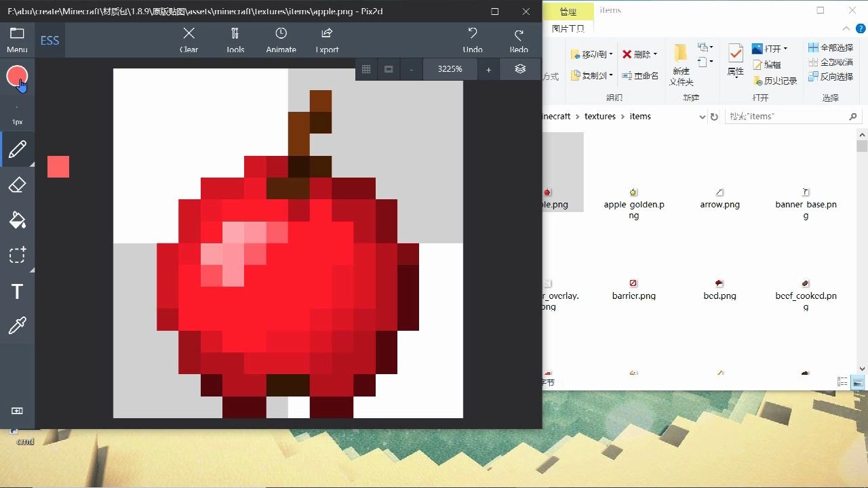
Task: Switch Explorer to large icons view
Action: click(858, 383)
